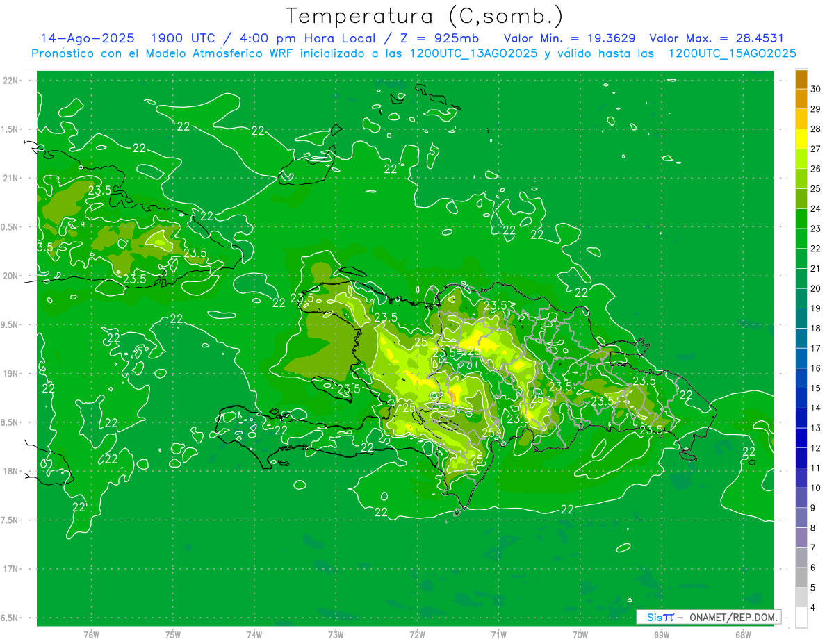Click the "18N" latitude axis label

point(10,471)
